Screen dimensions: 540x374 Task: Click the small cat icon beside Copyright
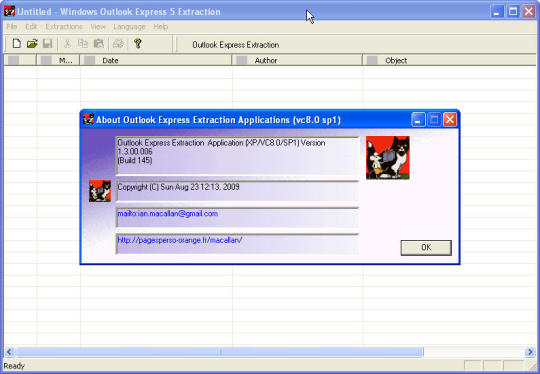[x=100, y=191]
